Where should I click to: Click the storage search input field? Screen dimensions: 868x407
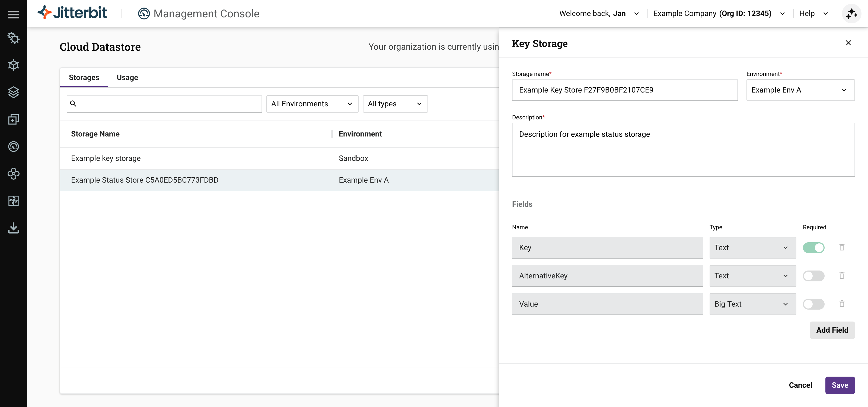[x=168, y=104]
